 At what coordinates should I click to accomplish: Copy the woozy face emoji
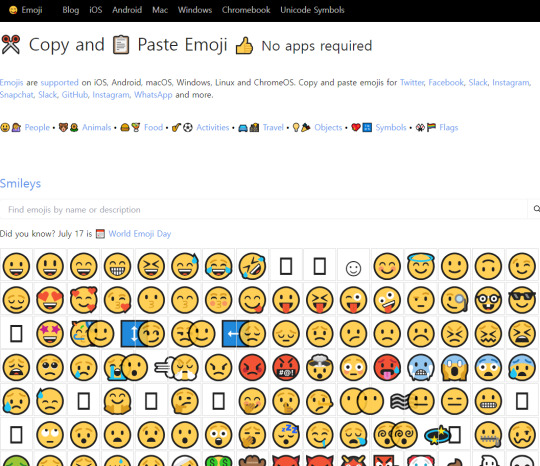[522, 435]
